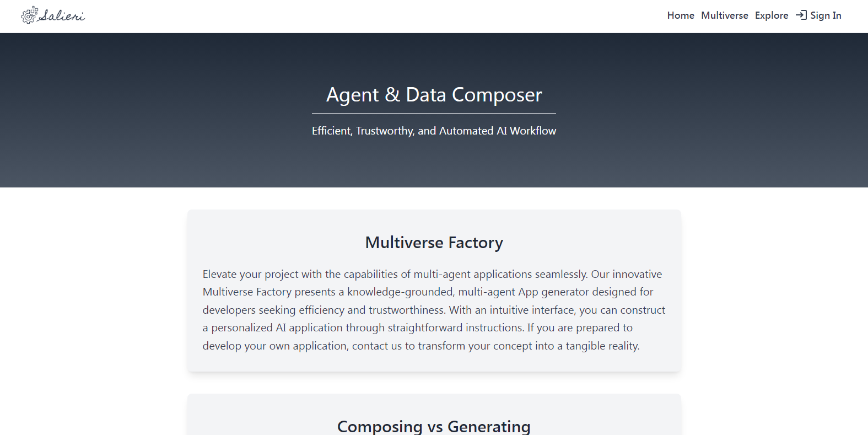Open the Explore nav item
The height and width of the screenshot is (435, 868).
click(x=772, y=15)
